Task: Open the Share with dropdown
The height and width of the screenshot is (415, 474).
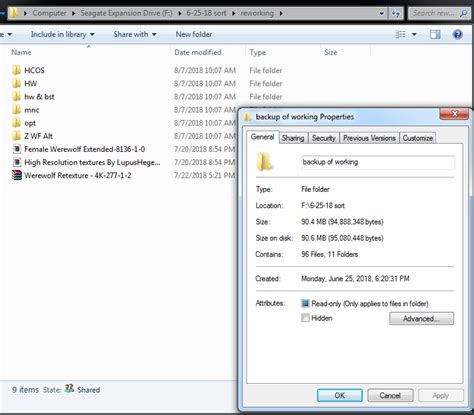Action: pyautogui.click(x=135, y=34)
